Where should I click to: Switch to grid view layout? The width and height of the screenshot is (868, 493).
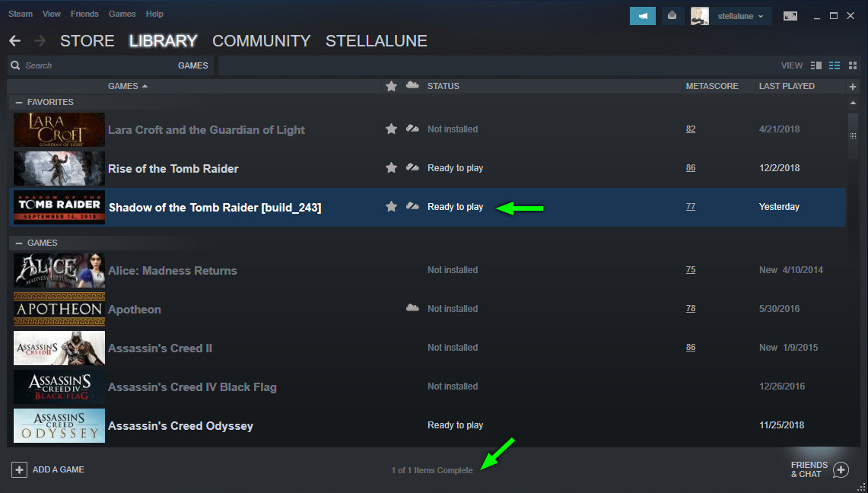[x=853, y=66]
